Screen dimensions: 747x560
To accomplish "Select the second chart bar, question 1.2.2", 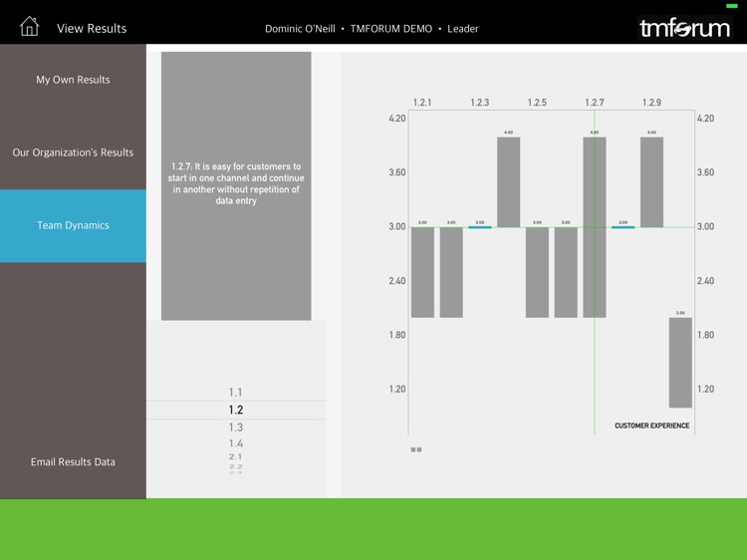I will [x=451, y=272].
